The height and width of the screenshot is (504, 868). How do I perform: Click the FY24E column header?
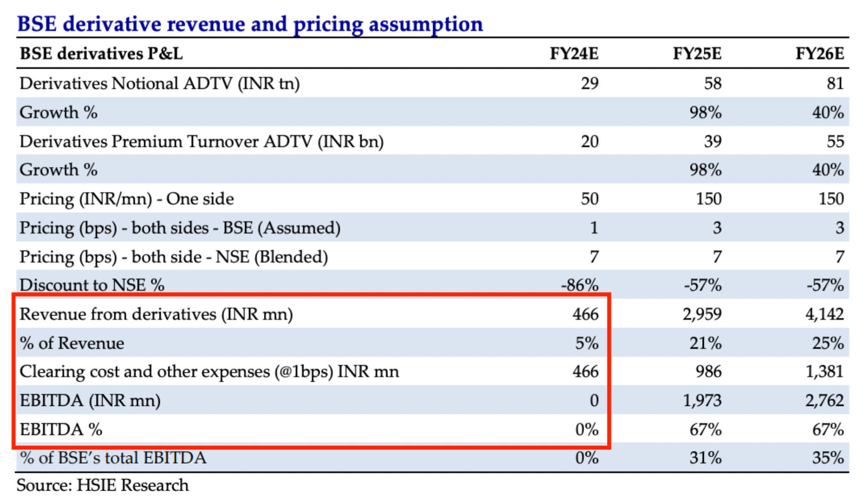574,54
